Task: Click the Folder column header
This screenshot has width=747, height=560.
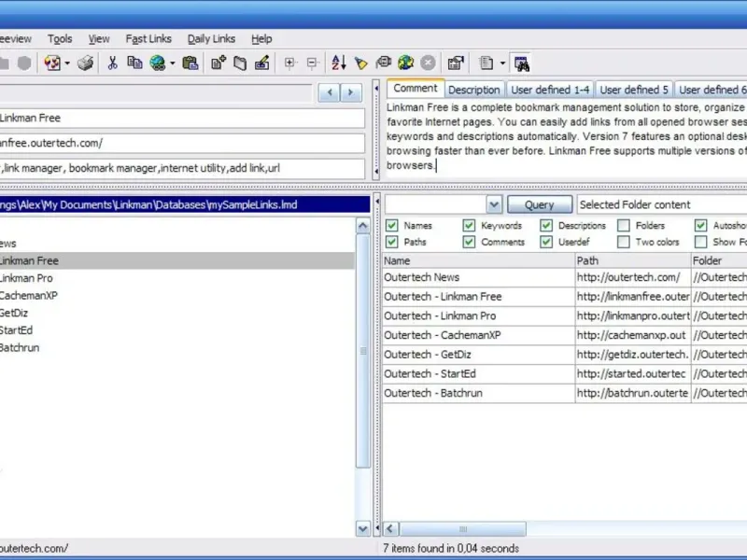Action: click(719, 260)
